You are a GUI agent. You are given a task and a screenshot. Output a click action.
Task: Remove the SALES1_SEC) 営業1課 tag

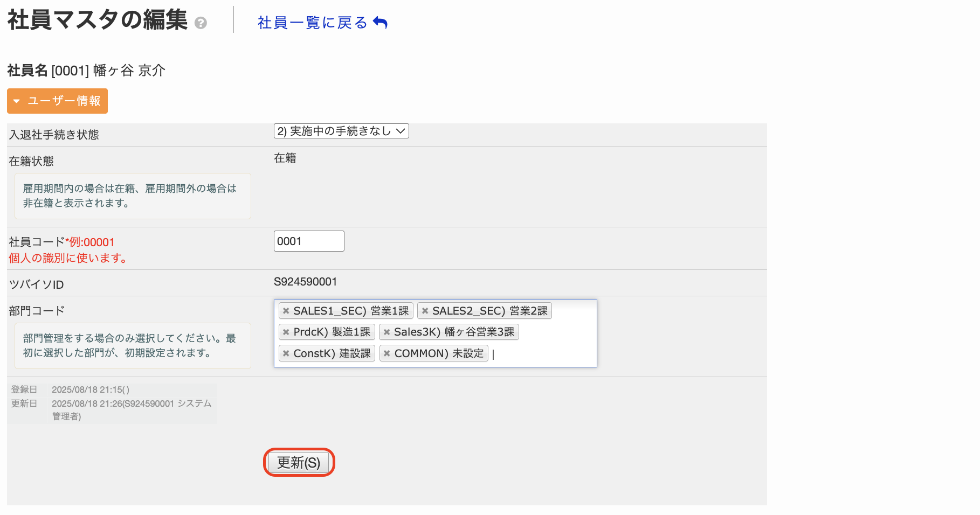(x=286, y=311)
